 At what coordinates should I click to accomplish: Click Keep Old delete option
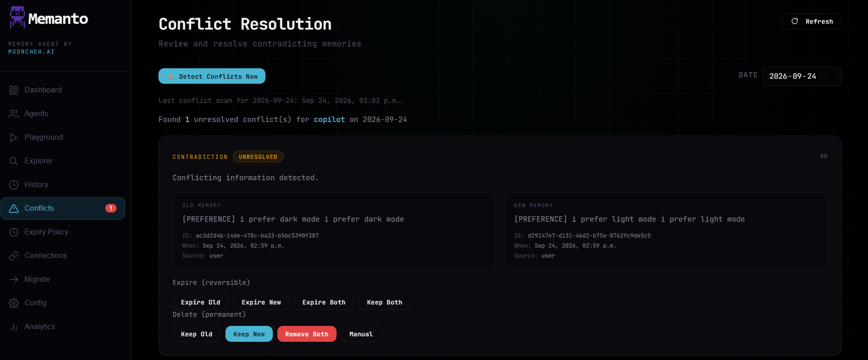[x=196, y=334]
